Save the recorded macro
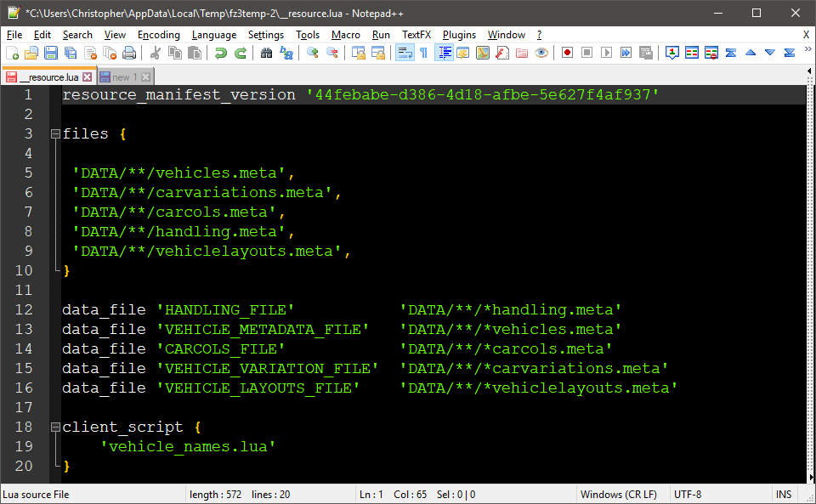Viewport: 816px width, 504px height. pyautogui.click(x=646, y=53)
